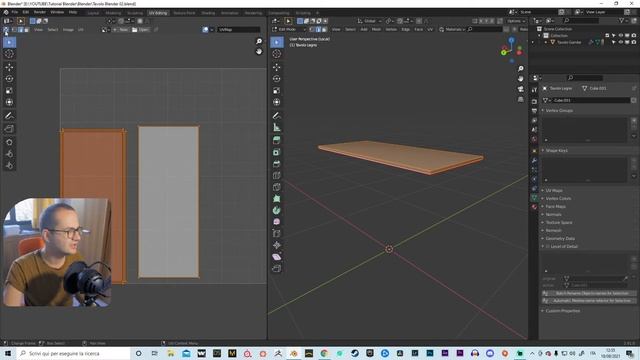
Task: Select the Move tool in 3D viewport
Action: pos(277,67)
